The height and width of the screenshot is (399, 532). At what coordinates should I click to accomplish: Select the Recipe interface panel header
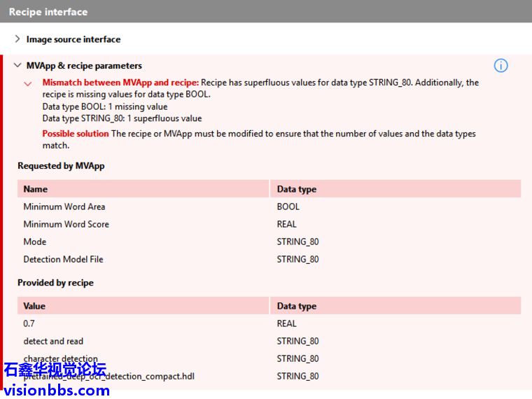(x=48, y=12)
